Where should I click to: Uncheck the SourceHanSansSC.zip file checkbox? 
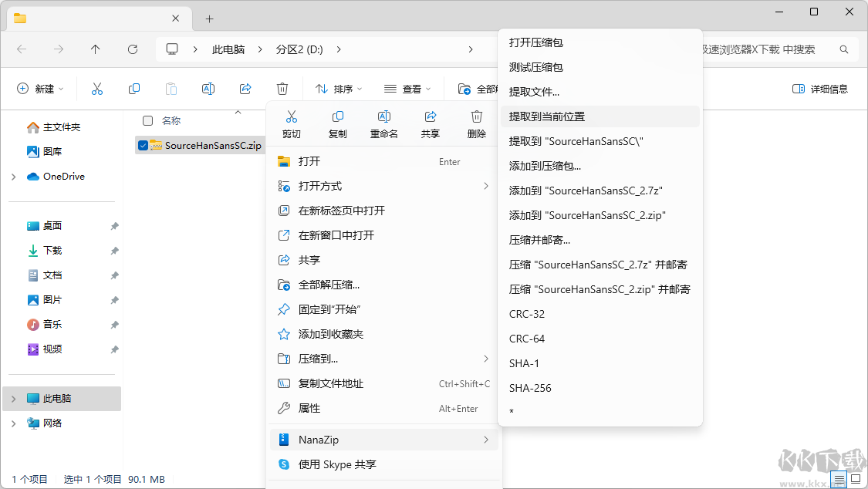(x=143, y=145)
